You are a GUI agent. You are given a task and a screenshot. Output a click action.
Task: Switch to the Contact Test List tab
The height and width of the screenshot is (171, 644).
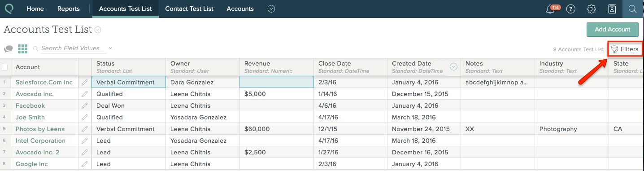pos(189,9)
